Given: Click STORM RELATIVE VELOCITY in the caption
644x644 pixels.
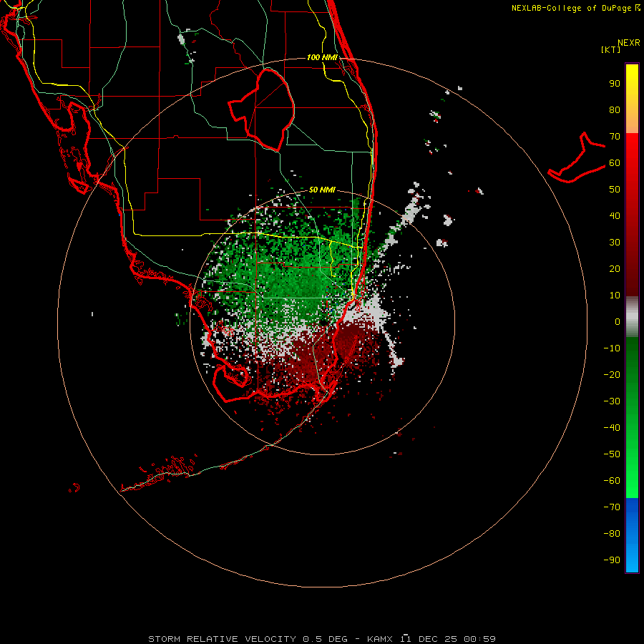Looking at the screenshot, I should pyautogui.click(x=222, y=639).
